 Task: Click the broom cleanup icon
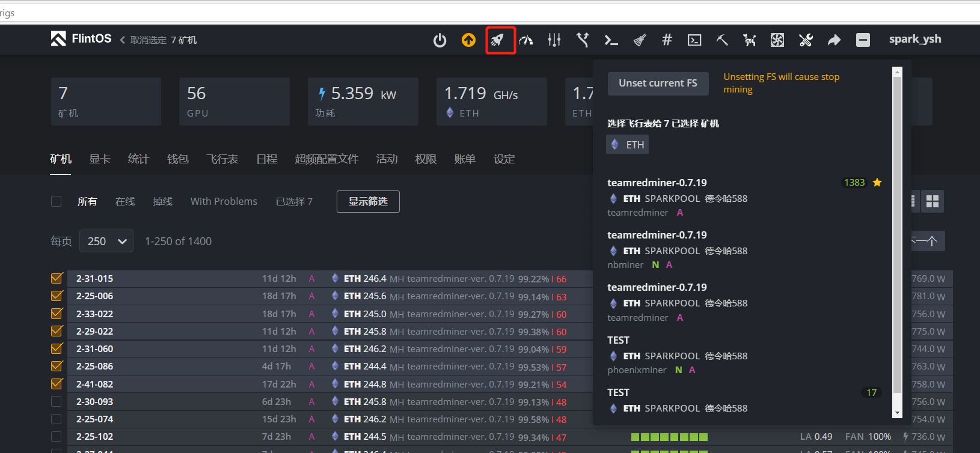tap(640, 40)
